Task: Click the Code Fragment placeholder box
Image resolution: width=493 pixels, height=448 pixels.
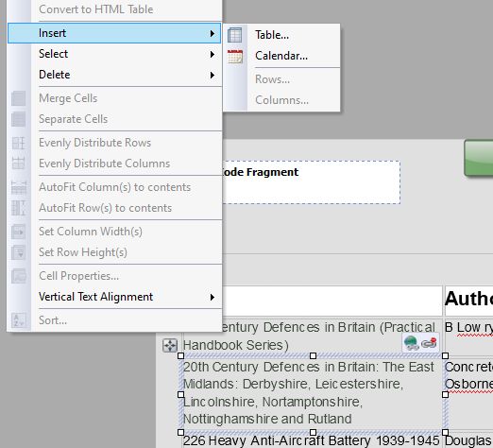Action: (312, 182)
